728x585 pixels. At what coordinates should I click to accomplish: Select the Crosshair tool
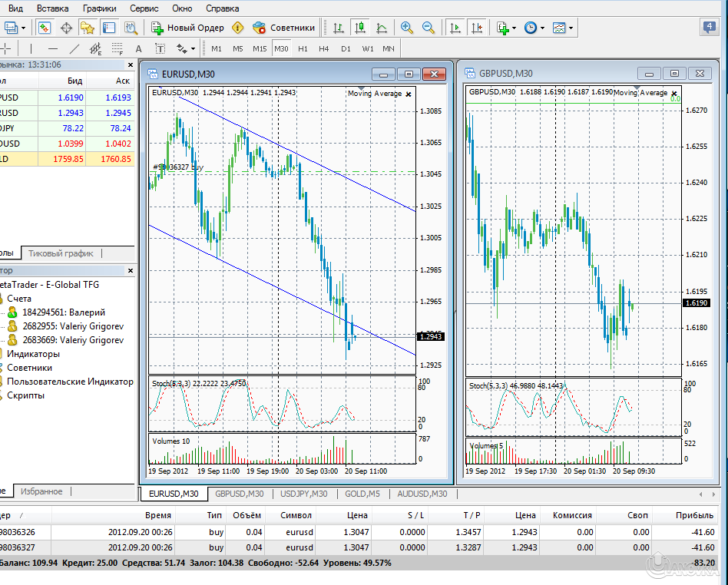coord(6,48)
